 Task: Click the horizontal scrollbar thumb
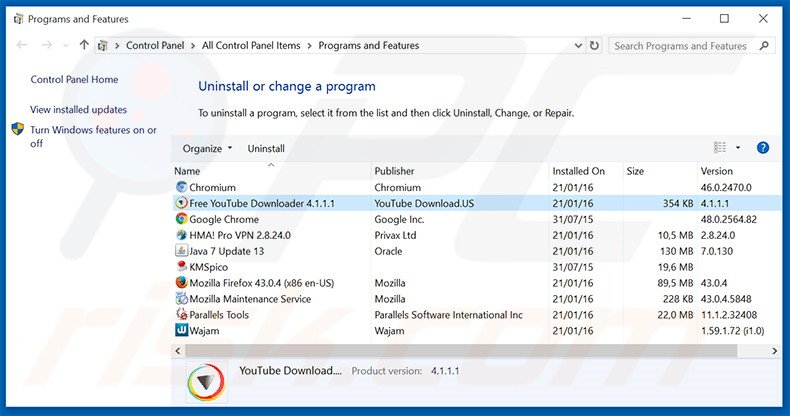pyautogui.click(x=460, y=351)
